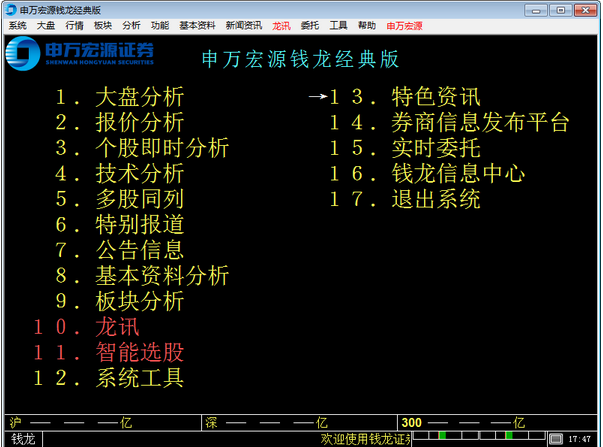Open the 工具 menu

point(338,26)
